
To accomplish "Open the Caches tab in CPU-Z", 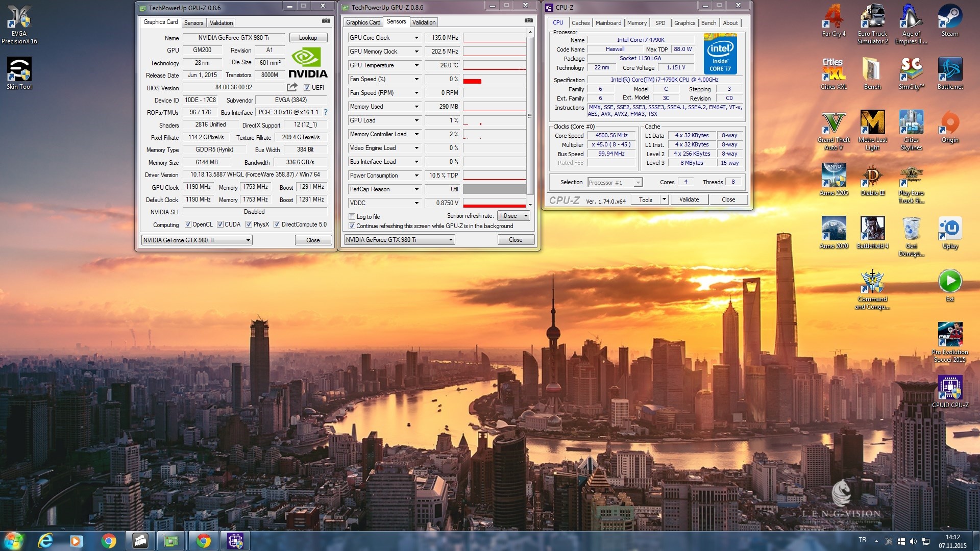I will (580, 23).
